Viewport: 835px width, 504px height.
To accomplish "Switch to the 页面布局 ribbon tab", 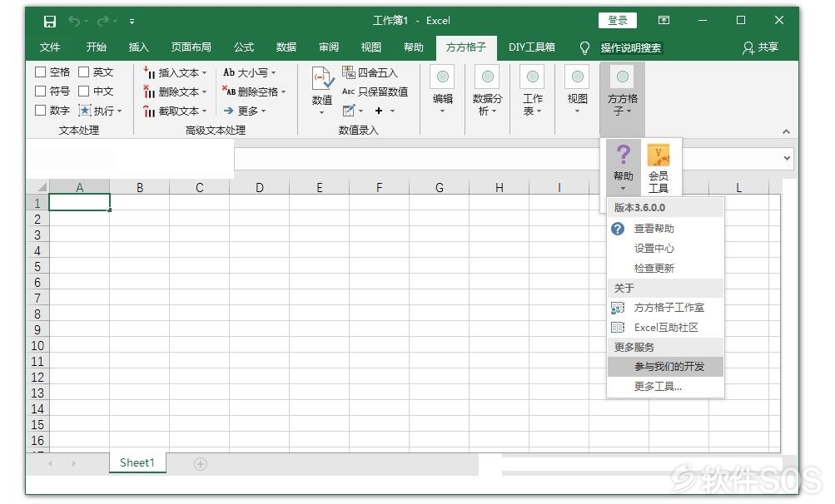I will click(191, 47).
